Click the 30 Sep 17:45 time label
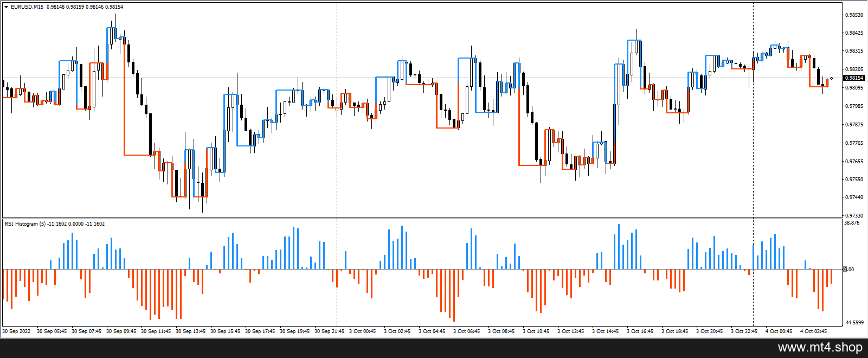The image size is (868, 358). pyautogui.click(x=260, y=331)
